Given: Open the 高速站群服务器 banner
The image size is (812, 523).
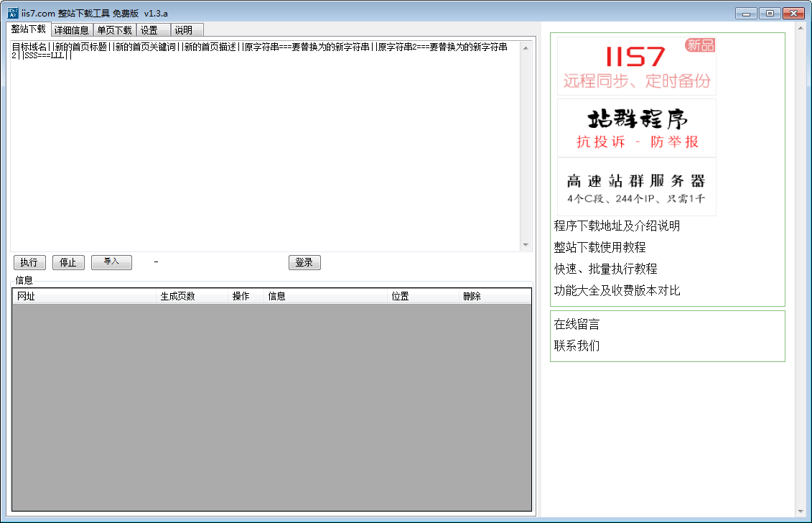Looking at the screenshot, I should pos(636,187).
